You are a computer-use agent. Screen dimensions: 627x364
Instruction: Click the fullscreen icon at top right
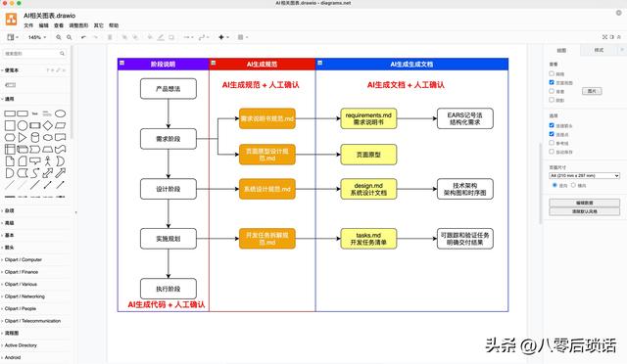604,37
